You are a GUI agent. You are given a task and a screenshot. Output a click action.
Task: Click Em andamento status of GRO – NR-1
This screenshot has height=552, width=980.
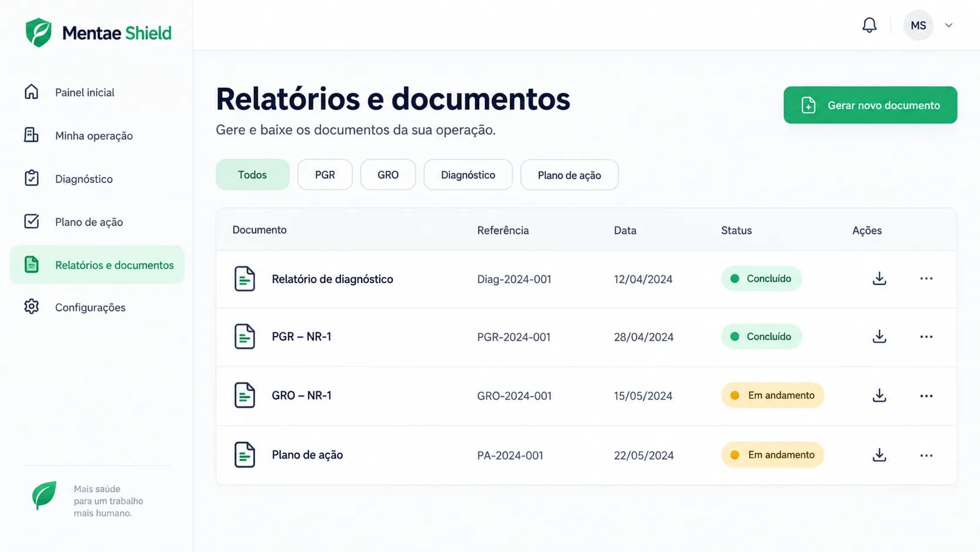pyautogui.click(x=773, y=395)
